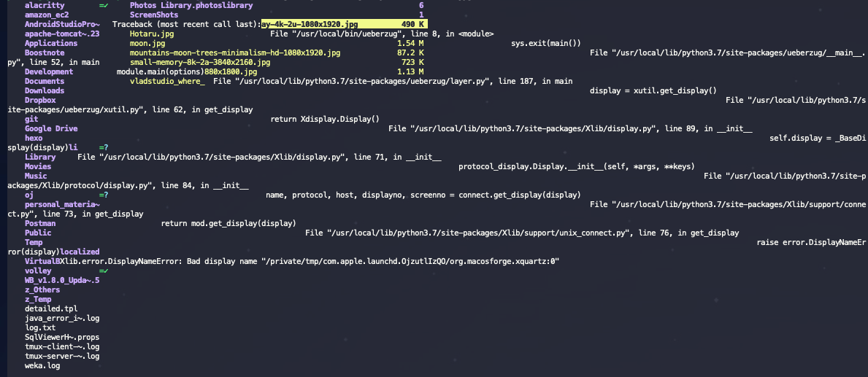
Task: Open the Boostnote directory
Action: tap(45, 53)
